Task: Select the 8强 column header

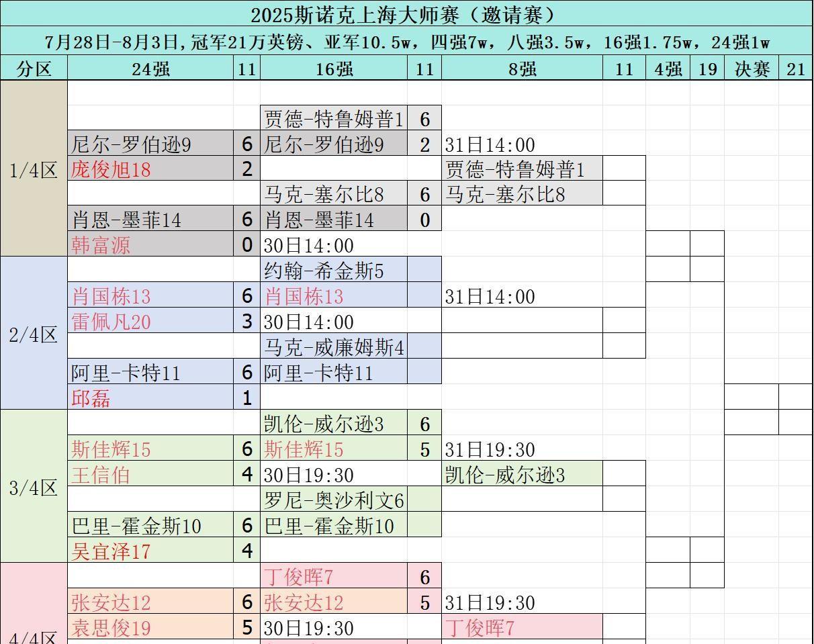Action: (522, 68)
